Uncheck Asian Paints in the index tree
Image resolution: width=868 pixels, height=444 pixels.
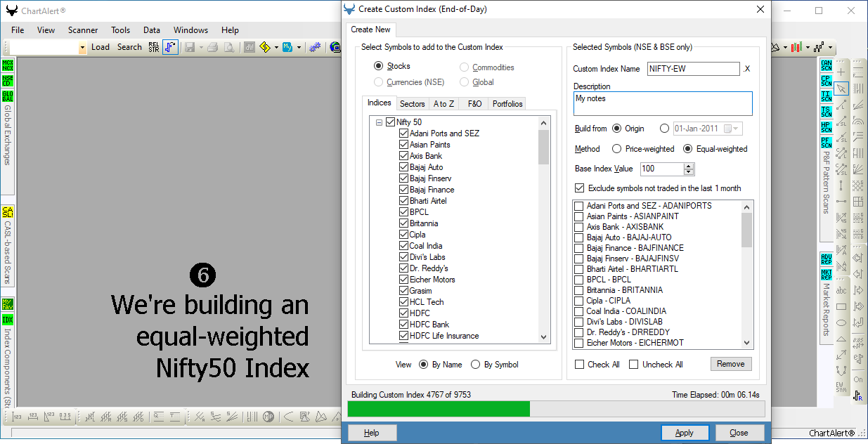[x=403, y=145]
